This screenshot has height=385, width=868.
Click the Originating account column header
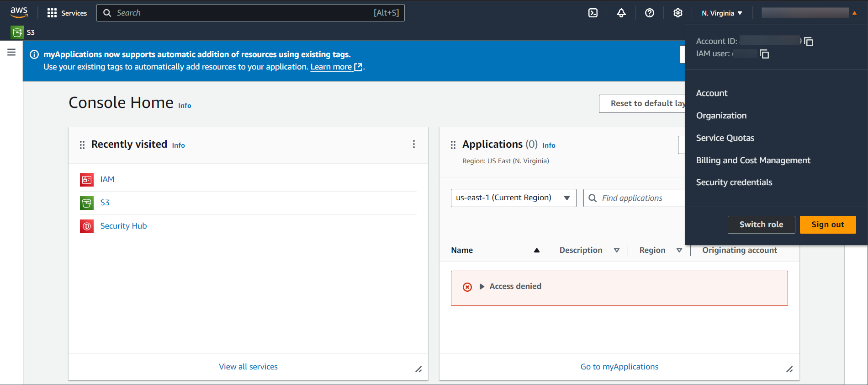pyautogui.click(x=740, y=250)
